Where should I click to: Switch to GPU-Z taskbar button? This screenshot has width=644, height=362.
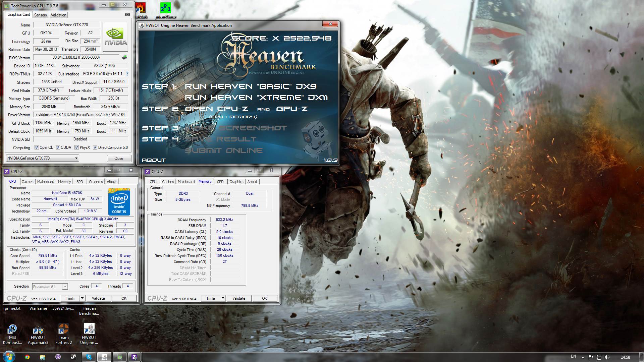pyautogui.click(x=119, y=357)
